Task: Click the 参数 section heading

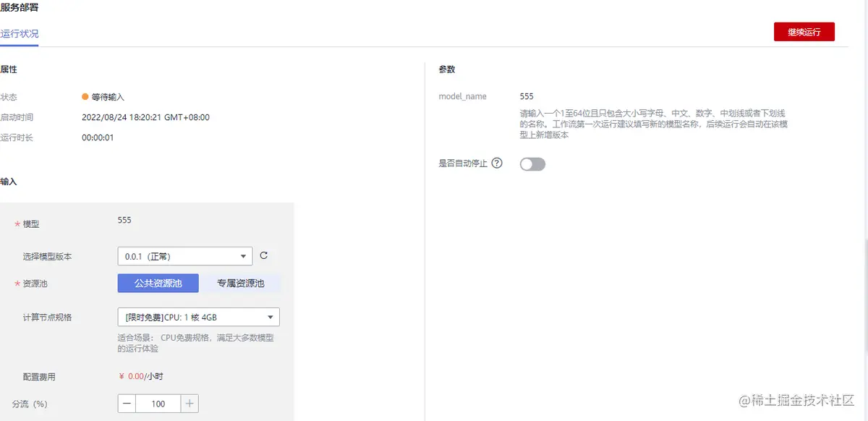Action: [447, 69]
